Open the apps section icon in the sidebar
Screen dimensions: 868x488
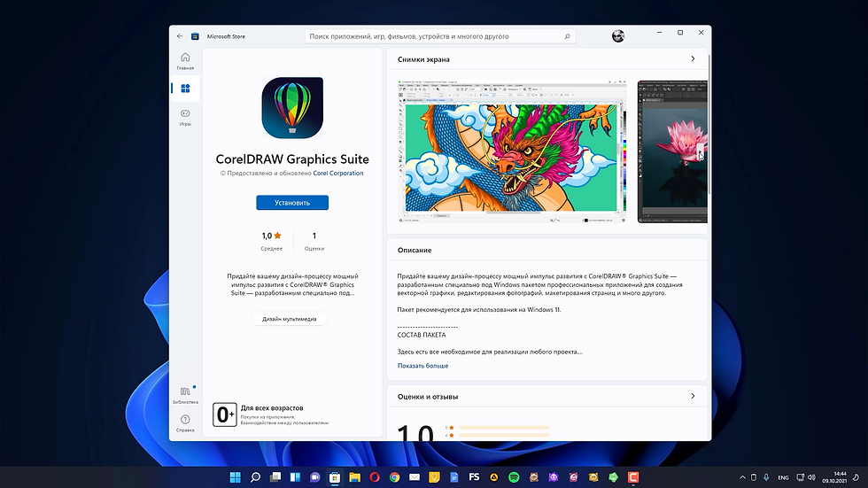tap(185, 89)
